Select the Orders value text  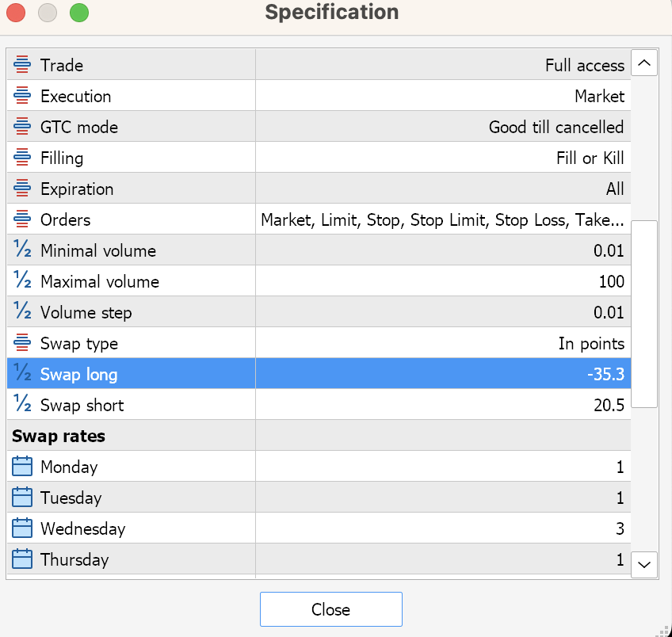point(442,220)
